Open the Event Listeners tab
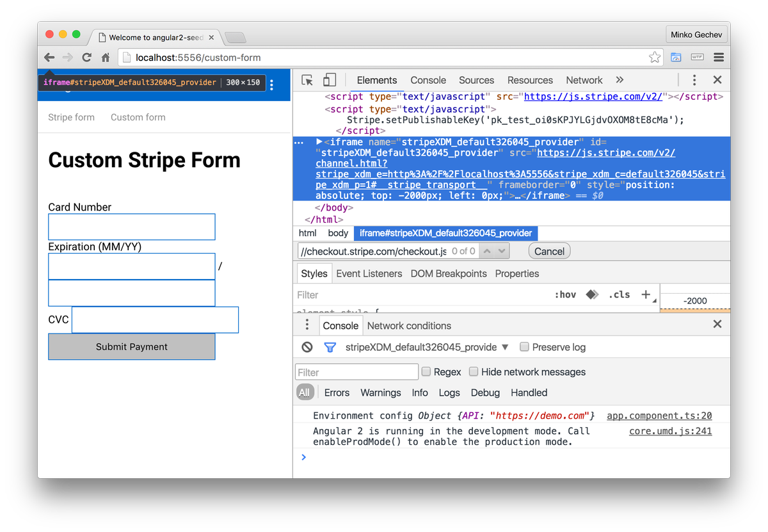The width and height of the screenshot is (768, 532). (x=369, y=273)
